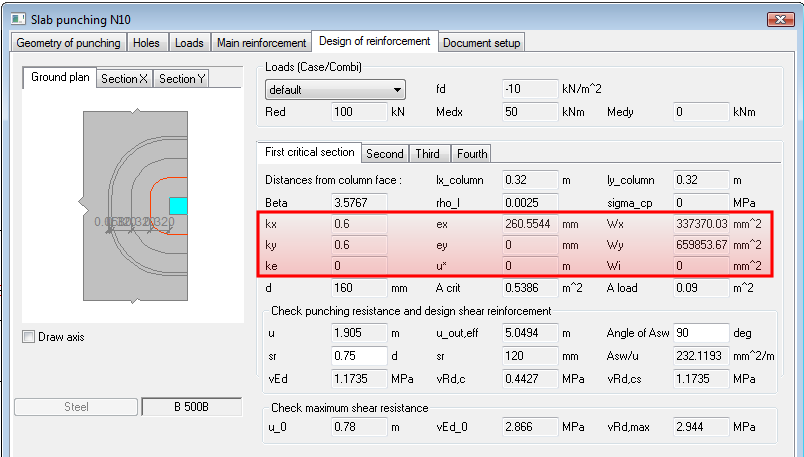Viewport: 804px width, 457px height.
Task: Switch to Second critical section tab
Action: click(x=385, y=153)
